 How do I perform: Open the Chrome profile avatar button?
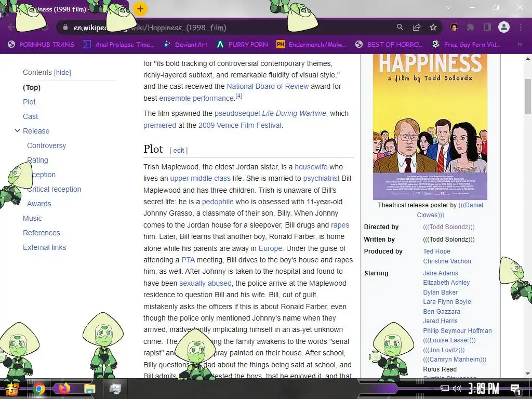point(504,27)
